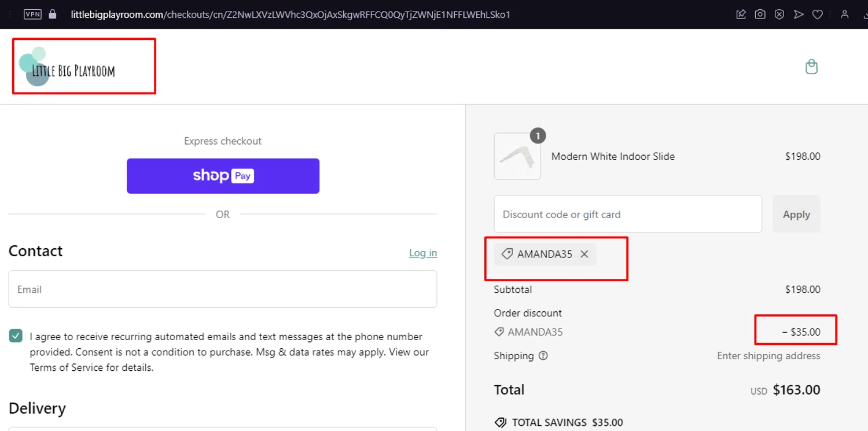Click the Subtotal $198.00 value

(x=803, y=289)
